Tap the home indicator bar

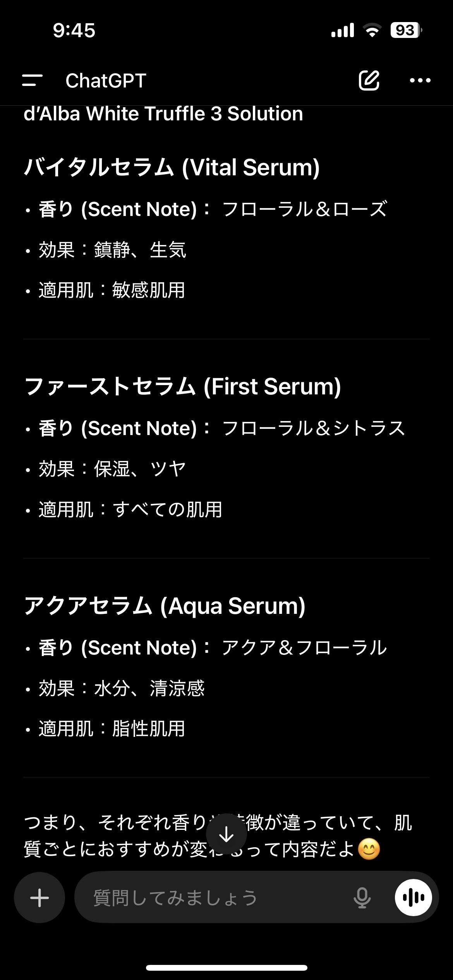click(226, 968)
